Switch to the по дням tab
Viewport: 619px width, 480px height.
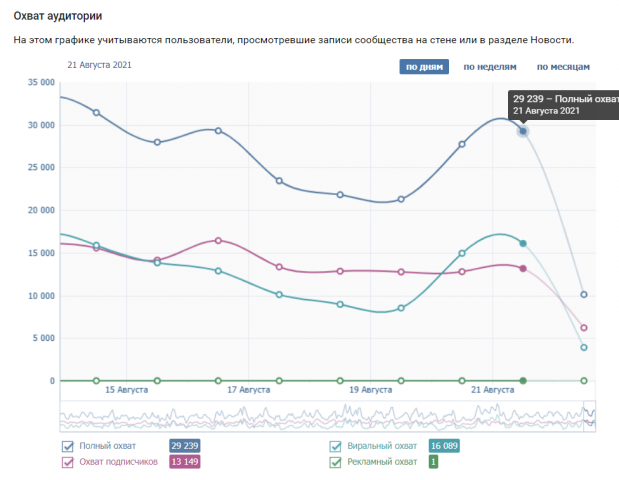pos(424,67)
